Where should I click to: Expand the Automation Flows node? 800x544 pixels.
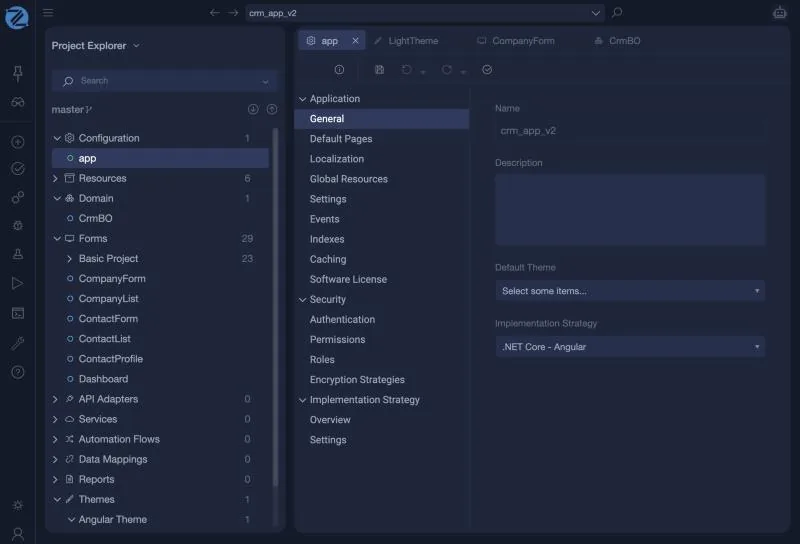pyautogui.click(x=56, y=439)
